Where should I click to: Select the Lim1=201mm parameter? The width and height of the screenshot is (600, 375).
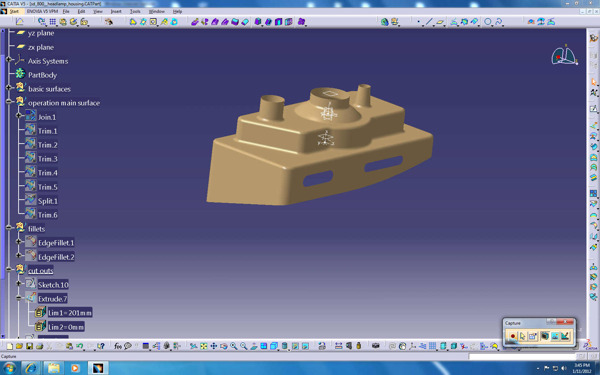[x=70, y=313]
